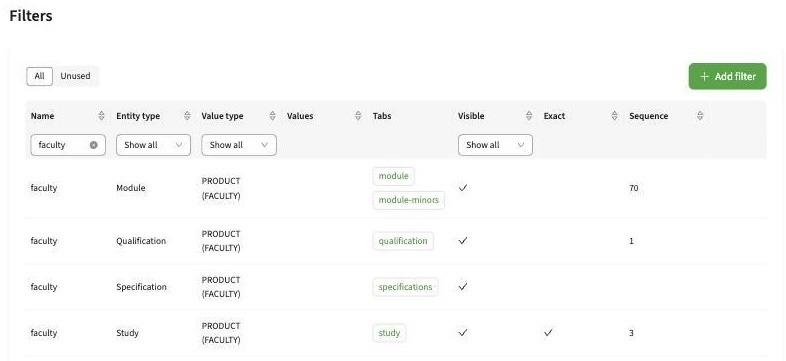Click PRODUCT (FACULTY) value in Module row

(x=221, y=188)
